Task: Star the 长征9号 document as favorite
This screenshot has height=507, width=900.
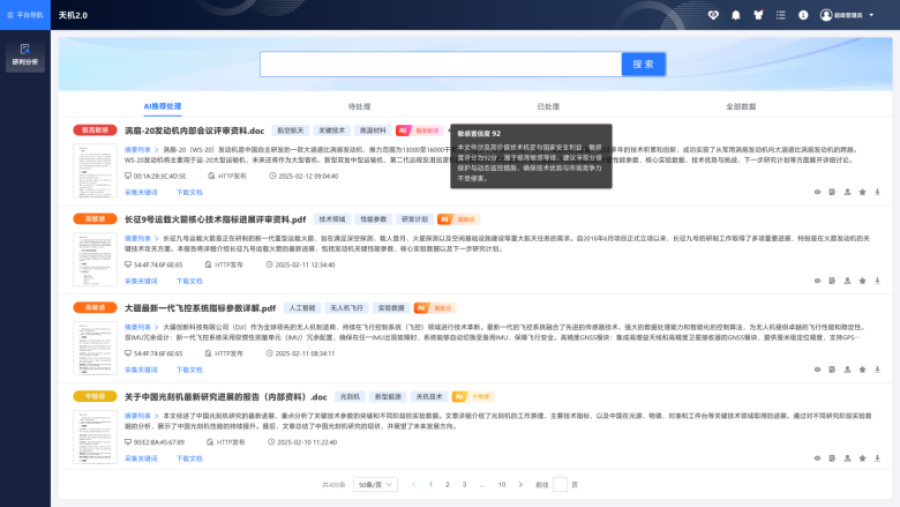Action: tap(862, 280)
